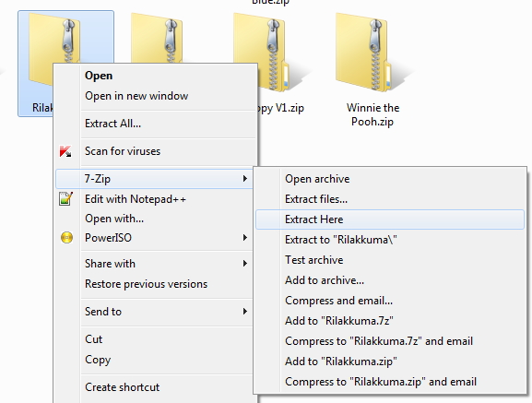Expand the Share with submenu arrow

pyautogui.click(x=245, y=264)
